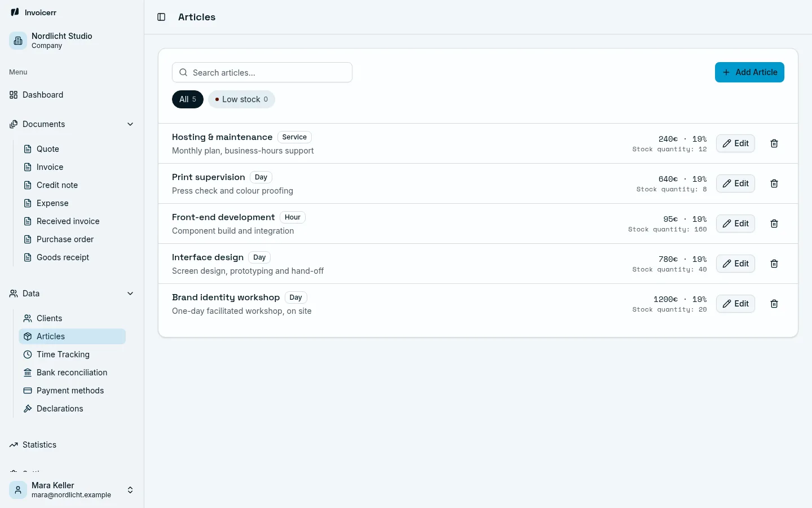Viewport: 812px width, 508px height.
Task: Collapse the Documents section chevron
Action: click(x=130, y=124)
